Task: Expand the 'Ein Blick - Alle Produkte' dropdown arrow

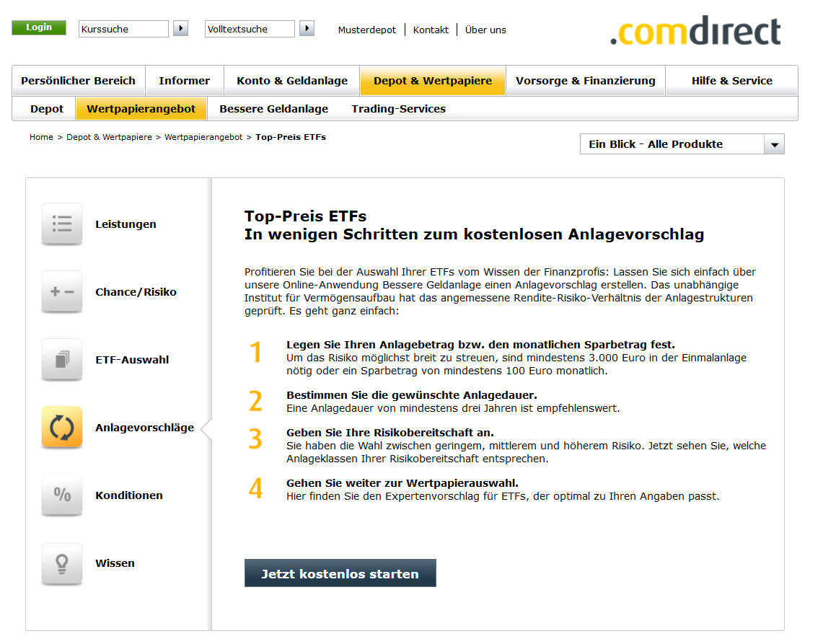Action: pos(774,144)
